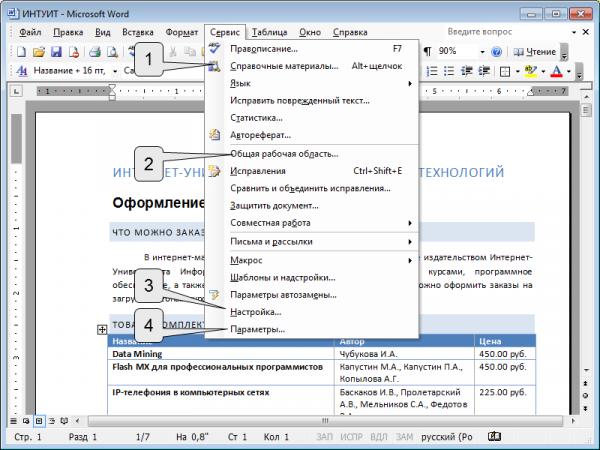Toggle Исправления track changes entry
Screen dimensions: 600x450
click(x=311, y=171)
